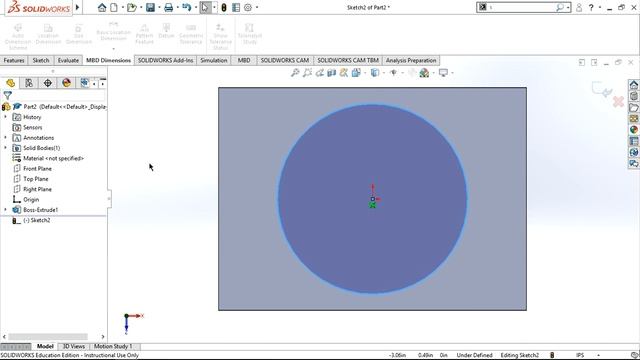
Task: Expand the SOLIDWORKS menu flyout arrow
Action: (x=77, y=7)
